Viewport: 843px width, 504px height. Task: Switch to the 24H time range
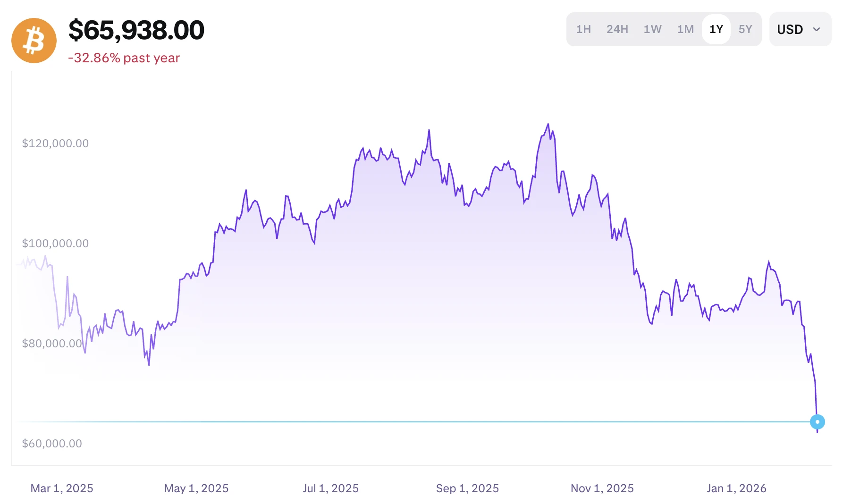[617, 29]
